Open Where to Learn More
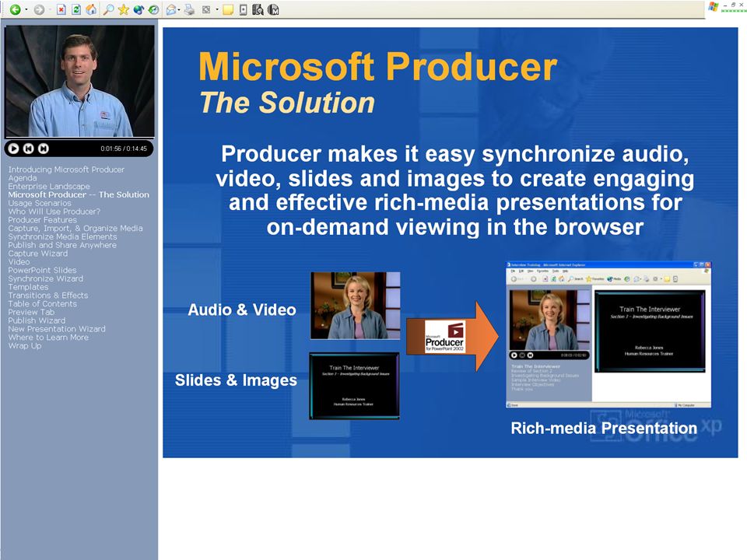The image size is (747, 560). pyautogui.click(x=48, y=337)
